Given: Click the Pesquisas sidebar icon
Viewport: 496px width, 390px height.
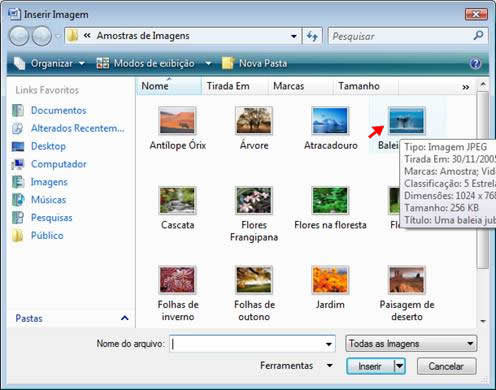Looking at the screenshot, I should click(x=18, y=218).
